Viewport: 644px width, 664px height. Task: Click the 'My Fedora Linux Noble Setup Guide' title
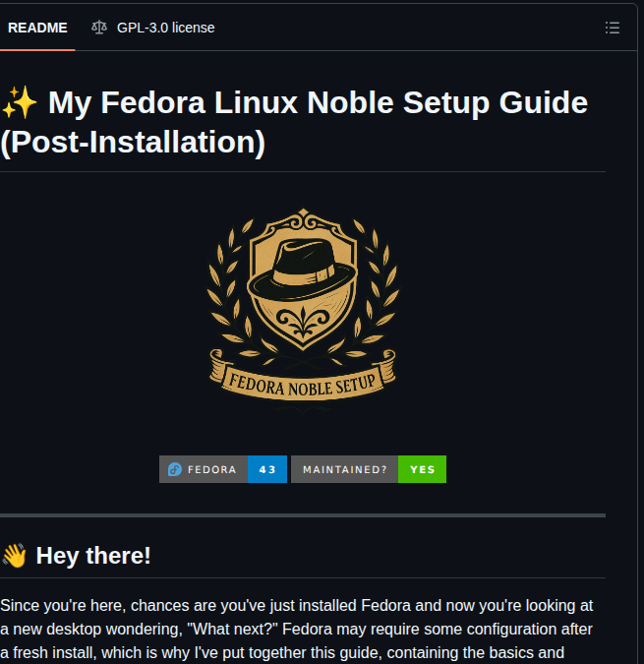294,122
